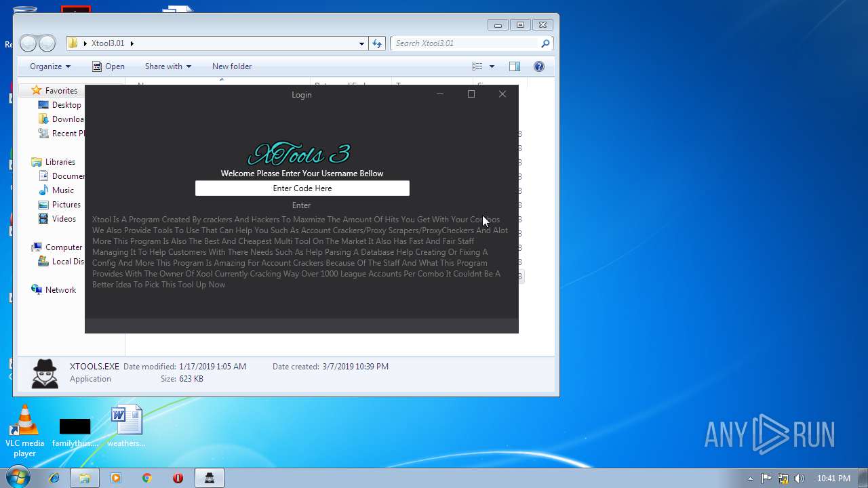Click Open in the Explorer toolbar

[x=108, y=66]
